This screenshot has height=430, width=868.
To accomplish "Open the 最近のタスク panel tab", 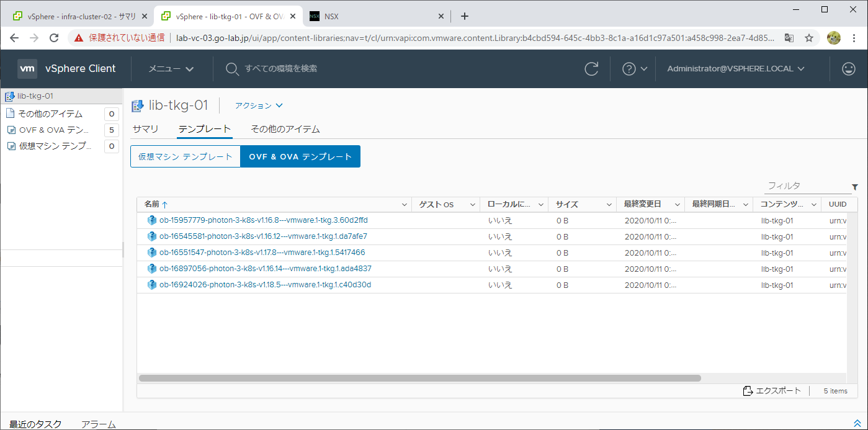I will (35, 424).
